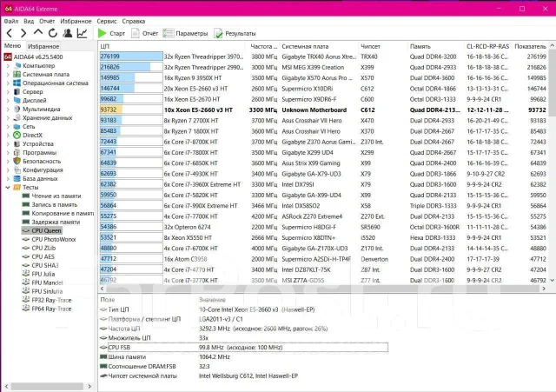556x392 pixels.
Task: Expand the Операционная система tree node
Action: (8, 83)
